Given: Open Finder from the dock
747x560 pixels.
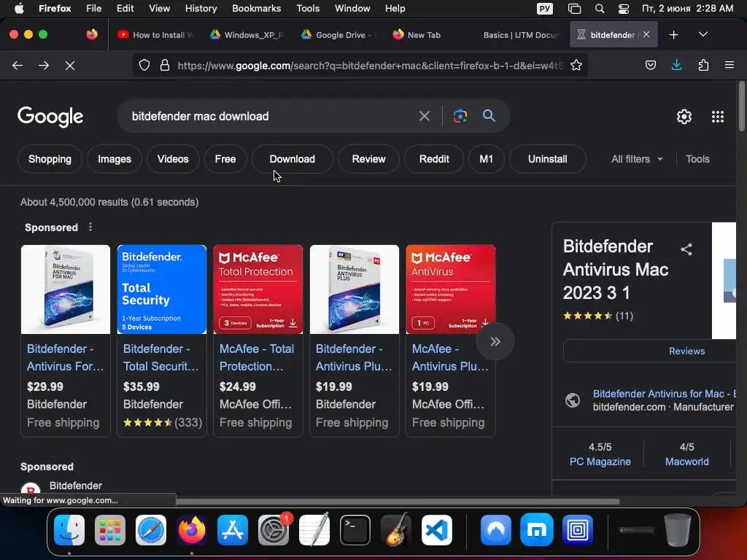Looking at the screenshot, I should (69, 530).
